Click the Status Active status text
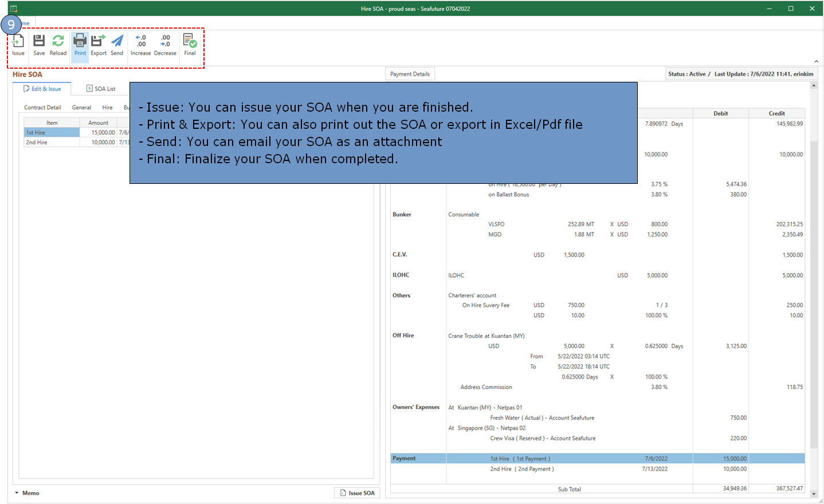Screen dimensions: 824x504 click(x=687, y=74)
